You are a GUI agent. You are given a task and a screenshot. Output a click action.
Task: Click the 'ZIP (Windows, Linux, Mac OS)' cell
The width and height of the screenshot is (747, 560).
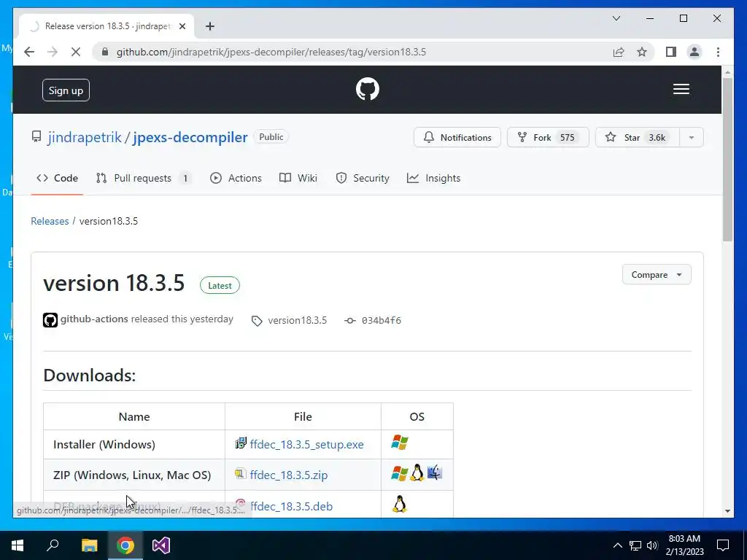click(134, 475)
